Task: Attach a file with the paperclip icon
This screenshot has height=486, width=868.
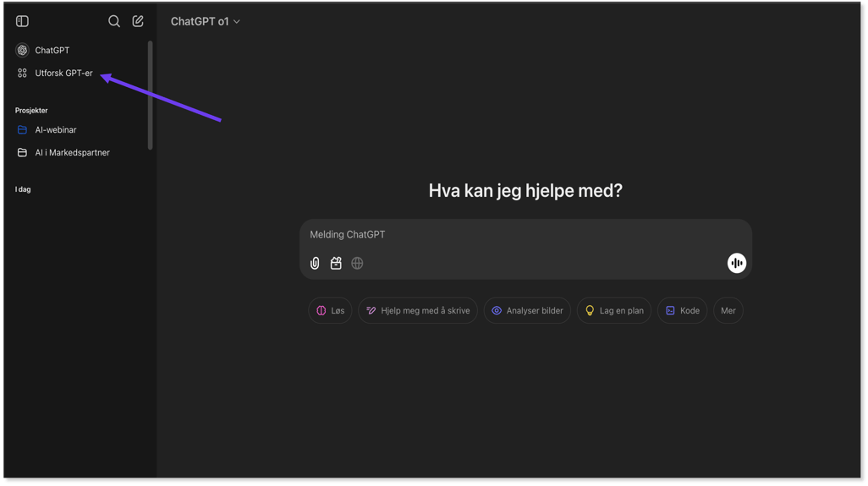Action: (x=315, y=263)
